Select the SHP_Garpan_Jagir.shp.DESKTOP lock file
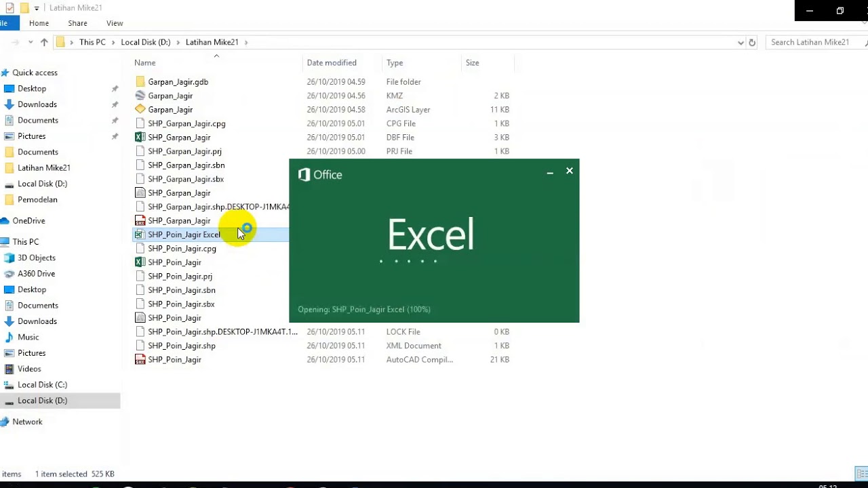Screen dimensions: 868x488 tap(218, 207)
